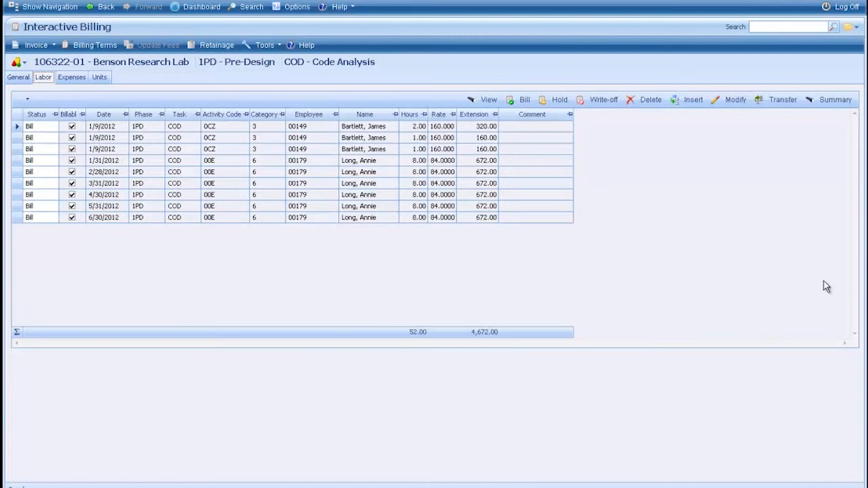Click the Invoice document icon
The width and height of the screenshot is (868, 488).
(x=16, y=45)
